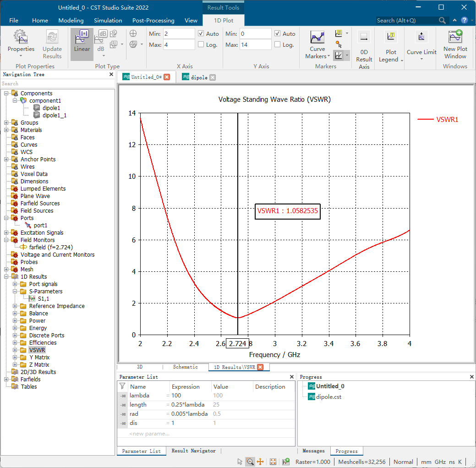Select the phase plot type icon
This screenshot has height=468, width=476.
[114, 33]
